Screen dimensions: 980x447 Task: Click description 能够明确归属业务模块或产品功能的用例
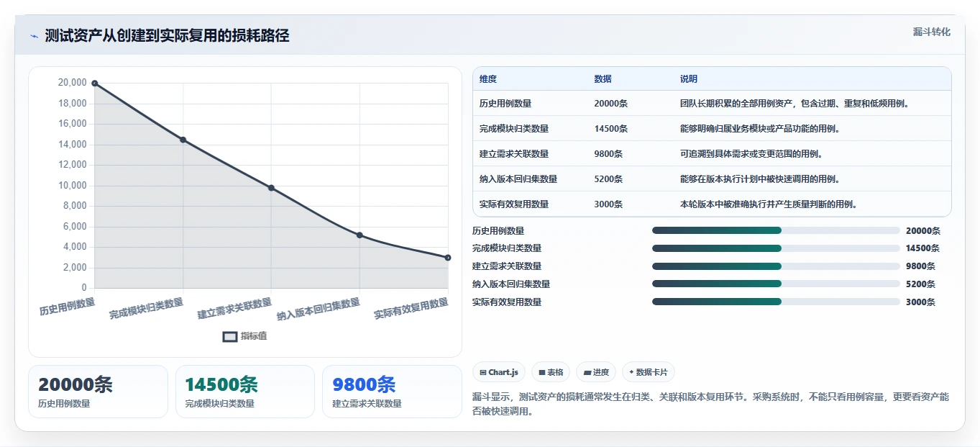760,129
